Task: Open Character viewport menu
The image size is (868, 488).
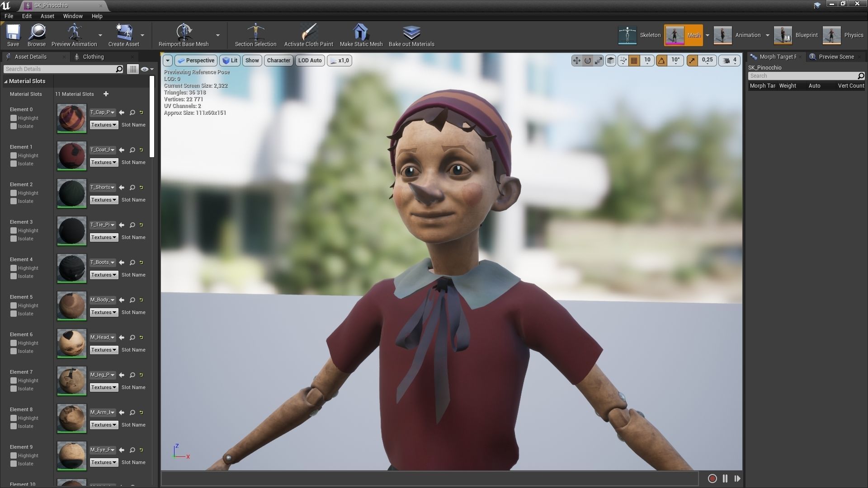Action: [x=278, y=61]
